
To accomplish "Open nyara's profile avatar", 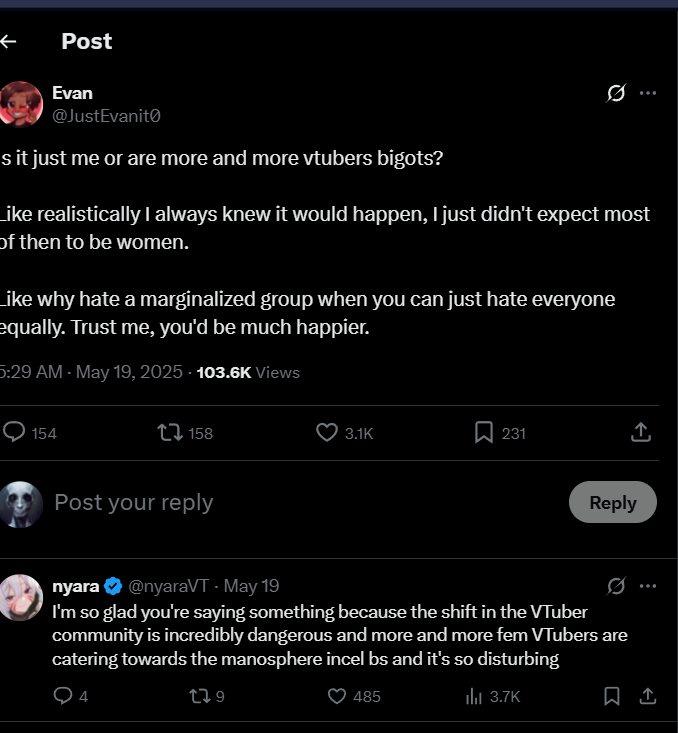I will click(x=22, y=597).
